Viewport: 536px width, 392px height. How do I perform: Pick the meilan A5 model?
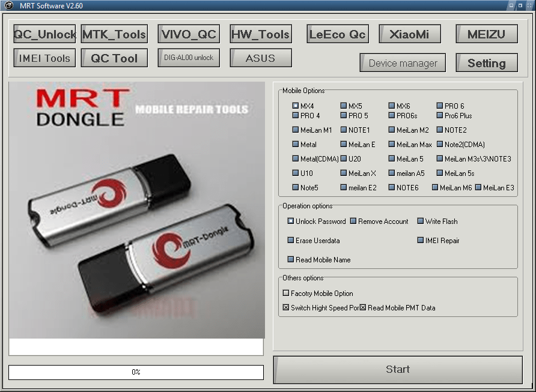tap(392, 173)
